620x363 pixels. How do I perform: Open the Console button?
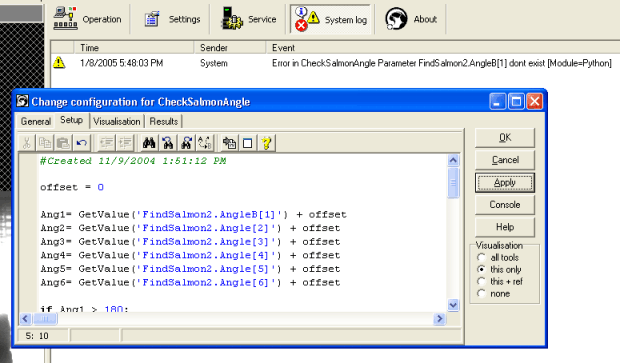point(505,205)
